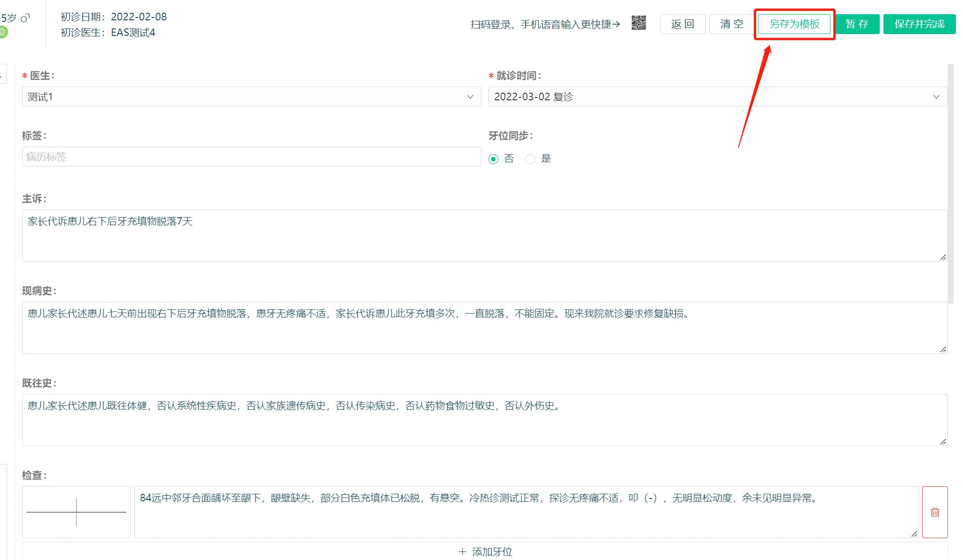
Task: Click the 暂存 button
Action: (857, 24)
